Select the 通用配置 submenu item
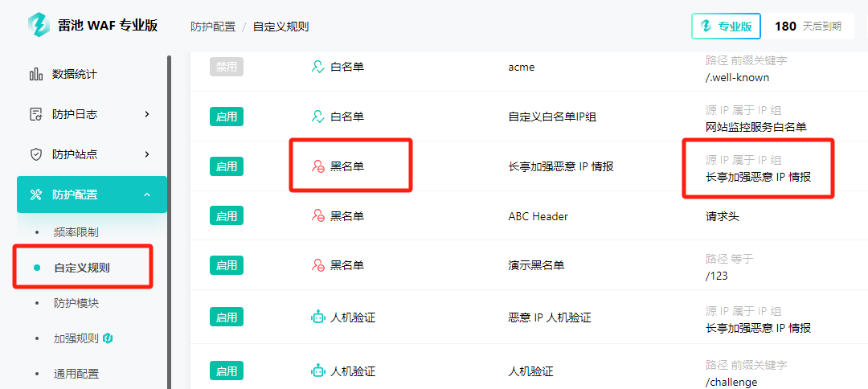Viewport: 868px width, 389px height. (76, 374)
